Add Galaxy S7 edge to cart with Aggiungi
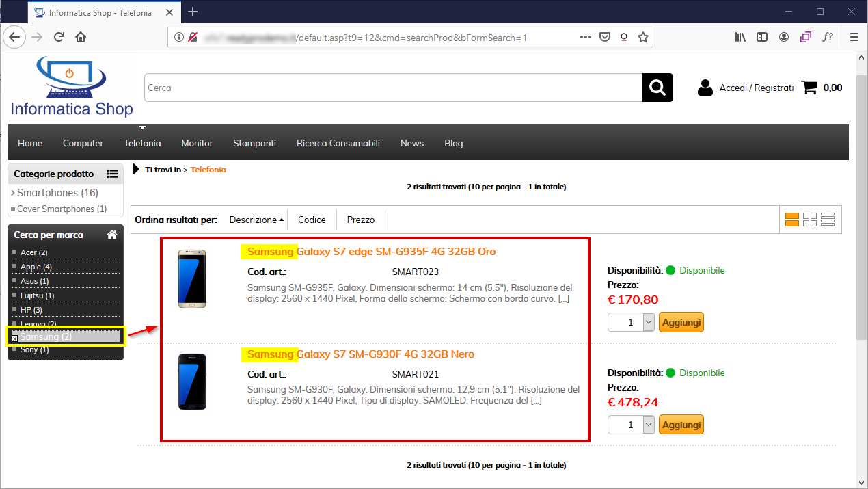This screenshot has width=868, height=489. [x=681, y=322]
